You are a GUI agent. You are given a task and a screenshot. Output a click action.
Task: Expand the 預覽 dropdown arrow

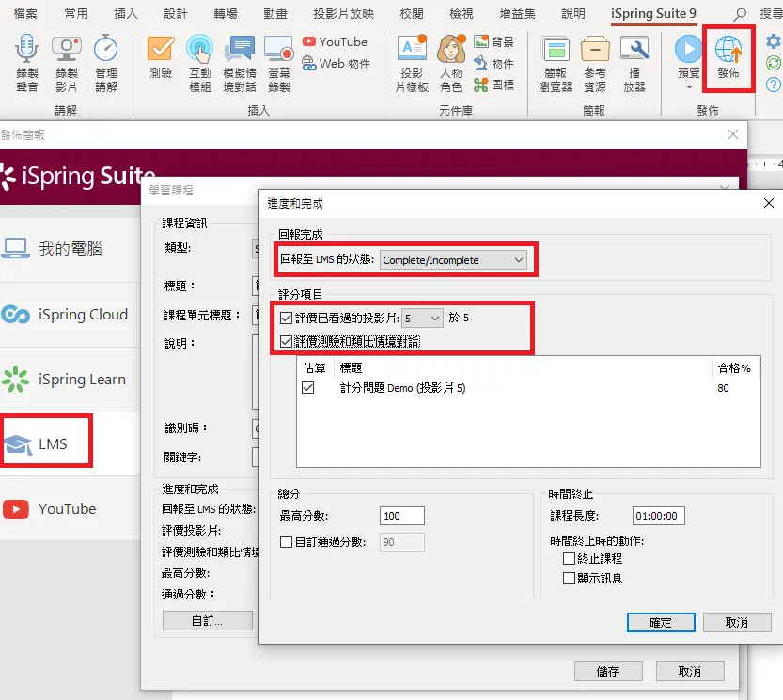click(x=688, y=87)
